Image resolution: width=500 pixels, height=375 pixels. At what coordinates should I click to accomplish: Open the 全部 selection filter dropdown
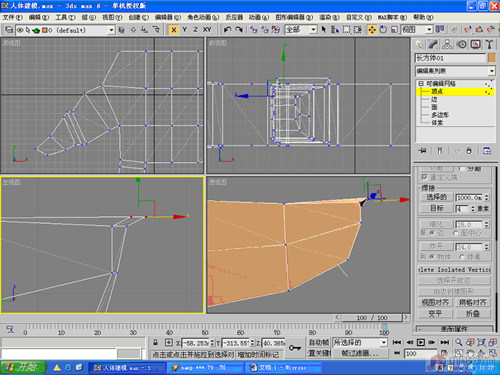(x=313, y=30)
